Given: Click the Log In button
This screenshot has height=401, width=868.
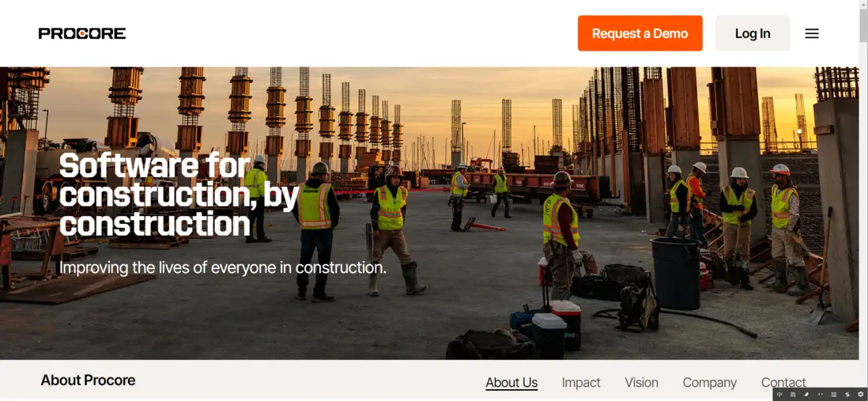Looking at the screenshot, I should point(753,33).
